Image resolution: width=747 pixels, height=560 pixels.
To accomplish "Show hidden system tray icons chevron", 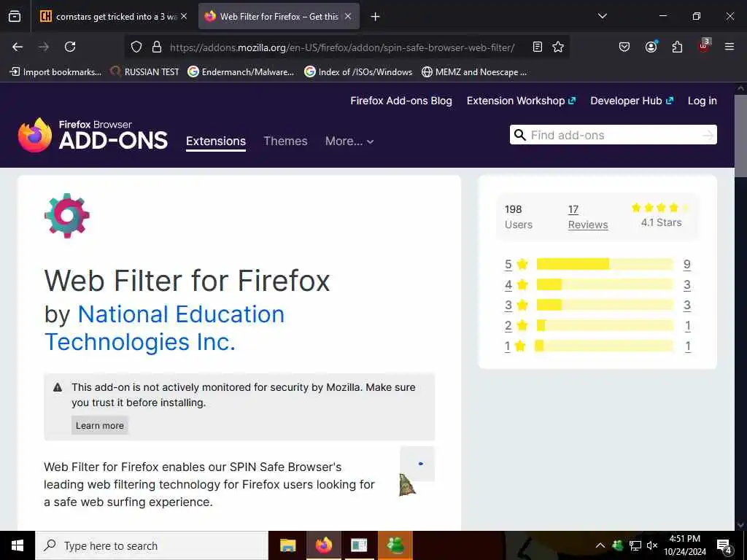I will click(x=600, y=545).
